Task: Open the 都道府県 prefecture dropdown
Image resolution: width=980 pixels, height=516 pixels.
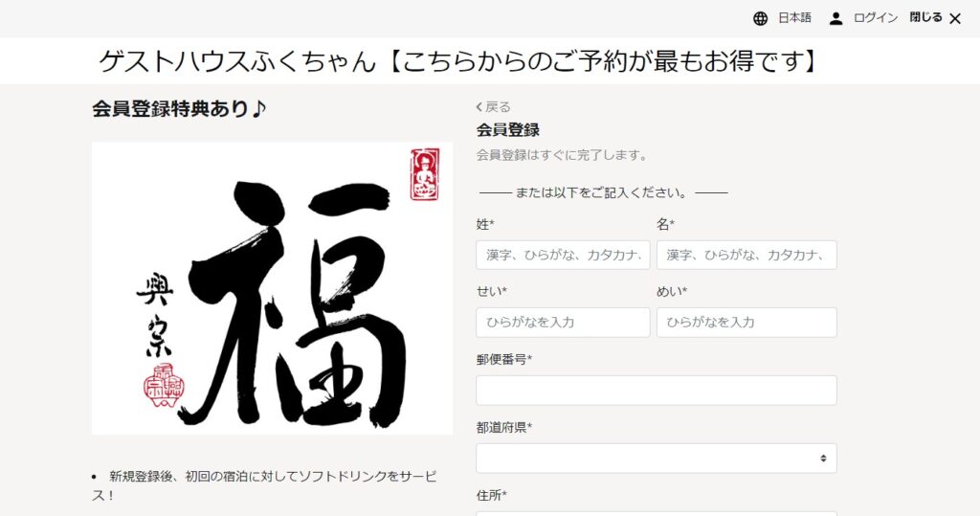Action: click(657, 459)
